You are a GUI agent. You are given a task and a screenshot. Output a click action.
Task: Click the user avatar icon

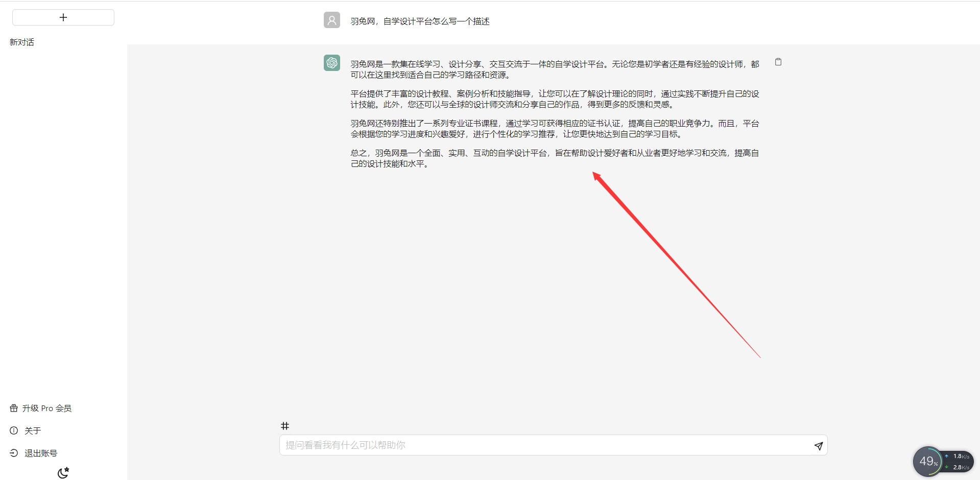tap(332, 20)
